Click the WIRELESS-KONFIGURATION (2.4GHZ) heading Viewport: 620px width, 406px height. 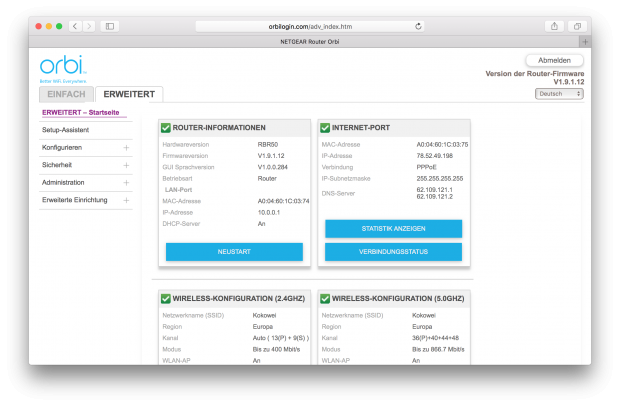[239, 298]
